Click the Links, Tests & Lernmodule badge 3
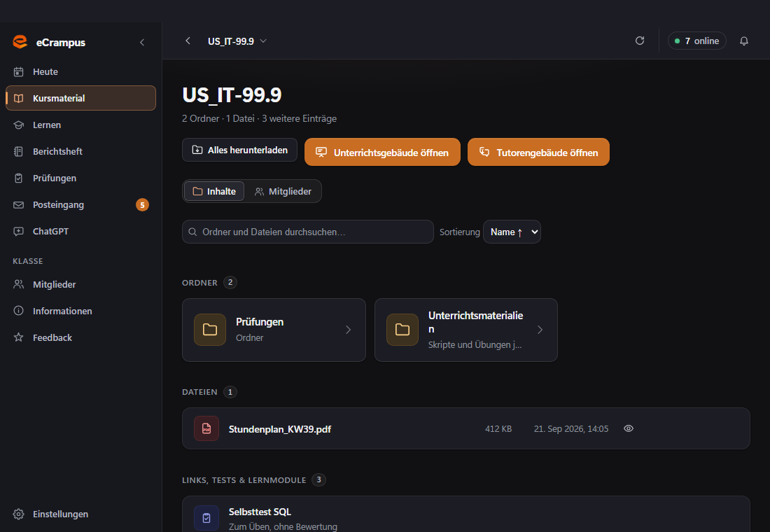This screenshot has width=770, height=532. pos(318,480)
